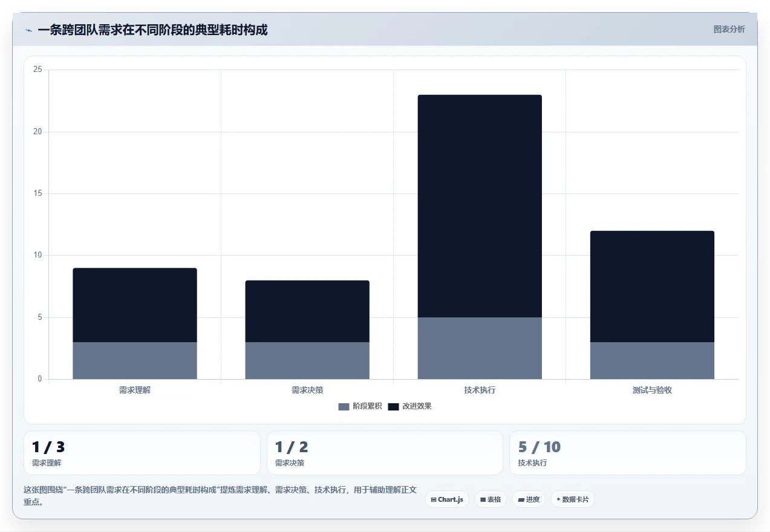
Task: Open the 5 / 10 技术执行 data card
Action: point(628,453)
